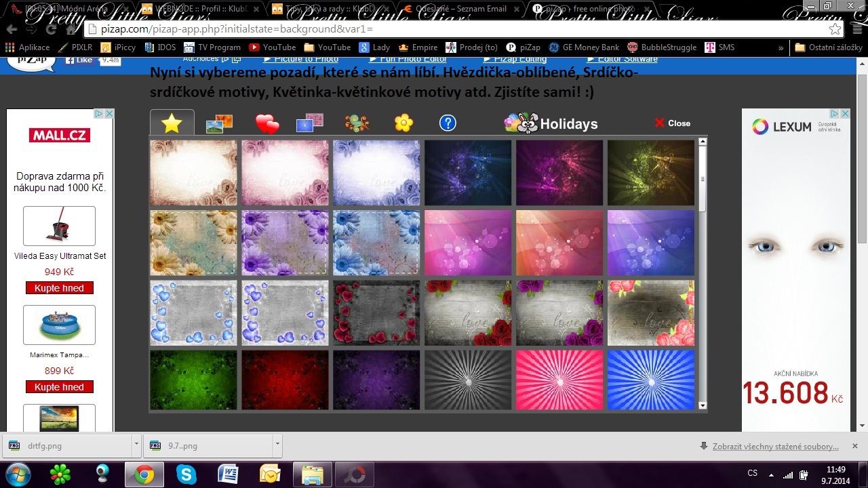Image resolution: width=868 pixels, height=488 pixels.
Task: Open the GE Money Bank bookmark
Action: click(x=585, y=47)
